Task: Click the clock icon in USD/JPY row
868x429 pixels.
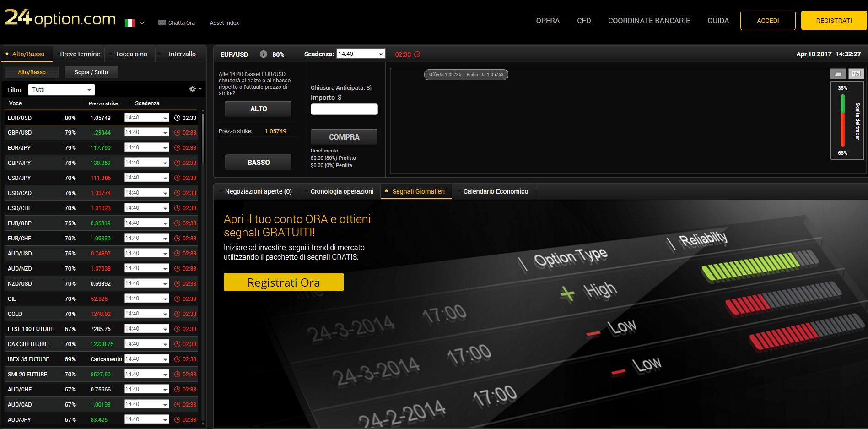Action: [x=178, y=178]
